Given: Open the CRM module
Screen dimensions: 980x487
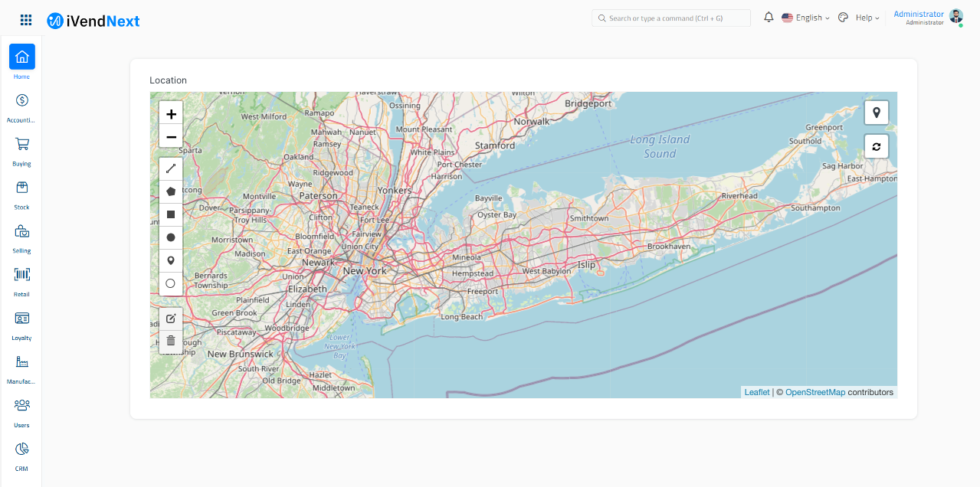Looking at the screenshot, I should (21, 456).
